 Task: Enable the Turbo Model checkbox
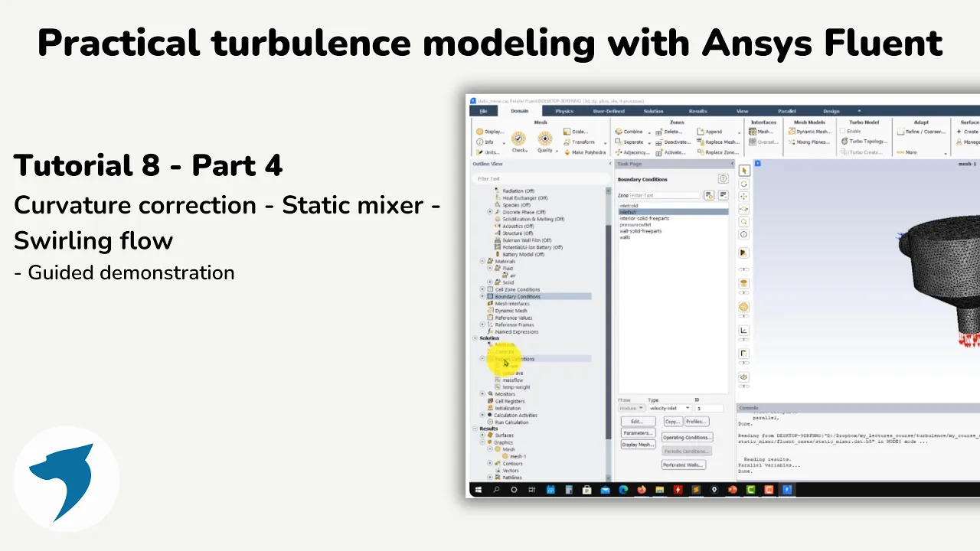pos(844,132)
